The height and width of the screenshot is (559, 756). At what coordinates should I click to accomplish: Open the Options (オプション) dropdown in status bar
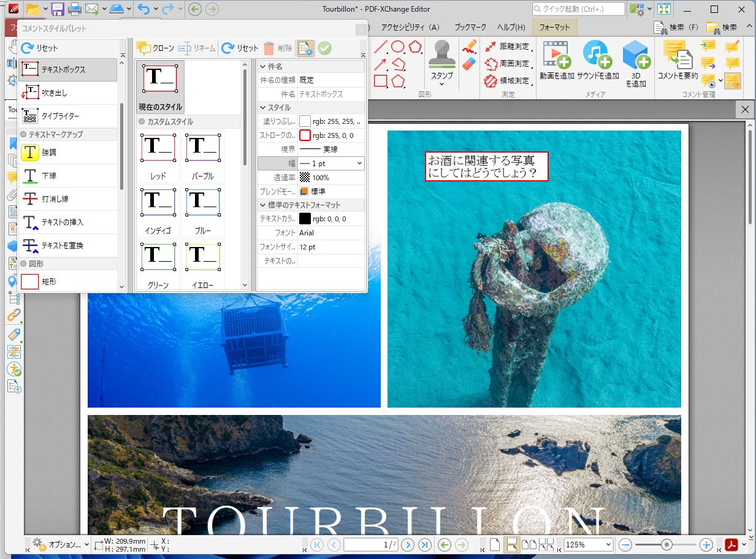click(x=86, y=544)
